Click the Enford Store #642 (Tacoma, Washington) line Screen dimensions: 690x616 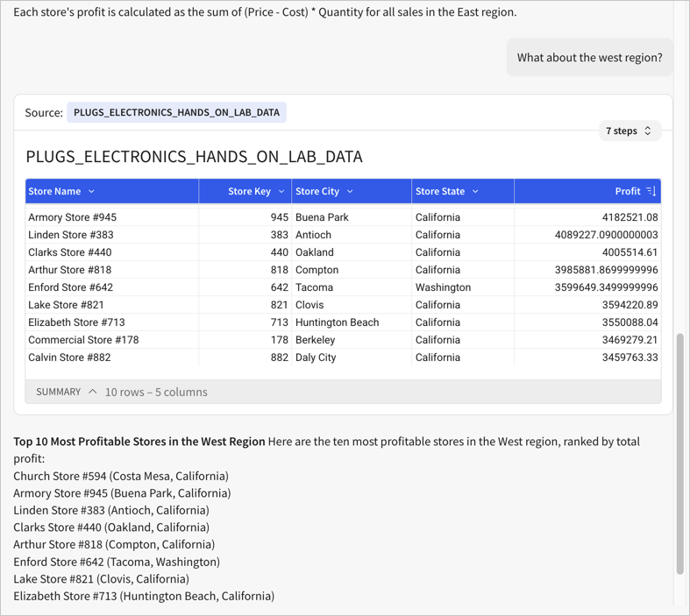tap(117, 562)
